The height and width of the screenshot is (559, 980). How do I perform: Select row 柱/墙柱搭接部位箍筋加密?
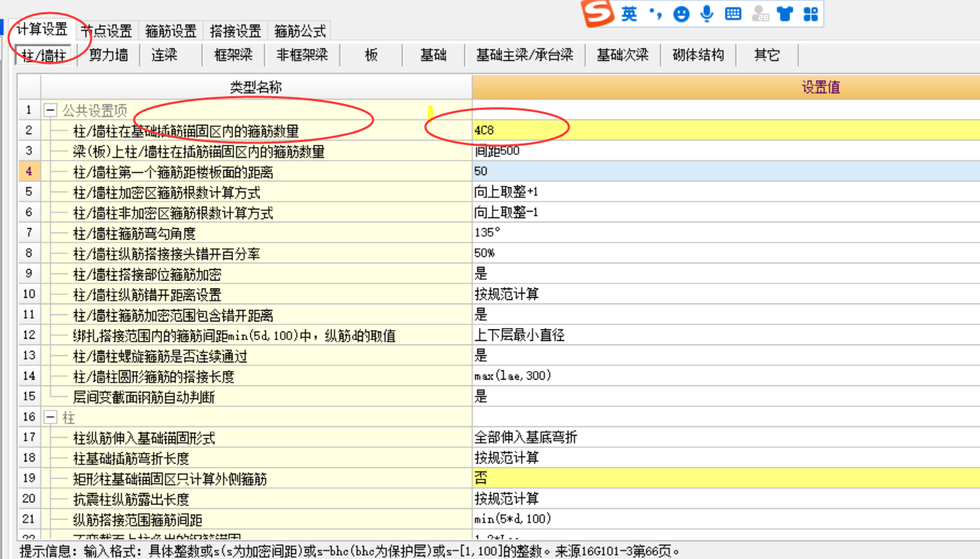147,274
